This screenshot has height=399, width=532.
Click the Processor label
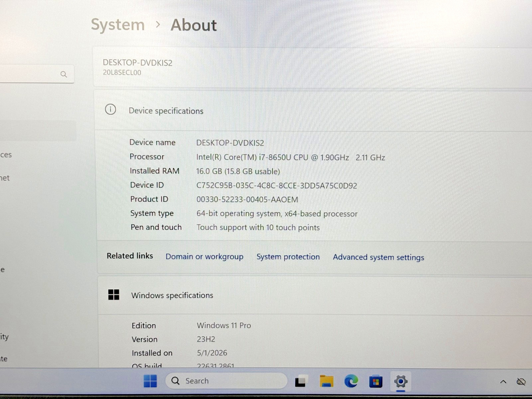pyautogui.click(x=147, y=157)
